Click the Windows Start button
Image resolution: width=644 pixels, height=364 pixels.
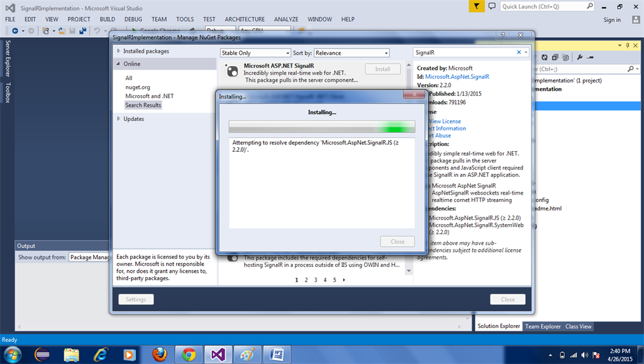pyautogui.click(x=13, y=354)
